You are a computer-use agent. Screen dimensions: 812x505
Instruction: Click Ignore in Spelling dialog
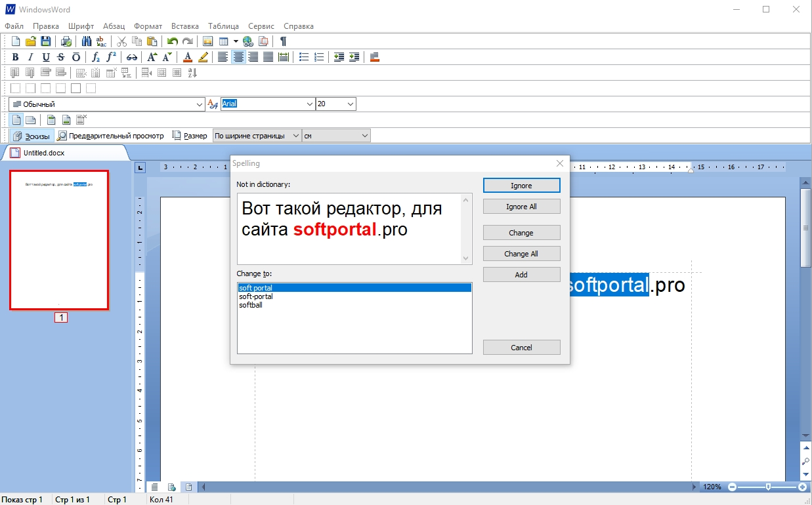(x=521, y=186)
